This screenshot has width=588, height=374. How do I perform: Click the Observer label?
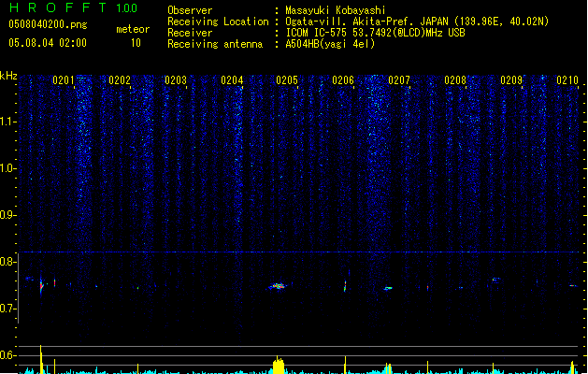click(x=190, y=10)
